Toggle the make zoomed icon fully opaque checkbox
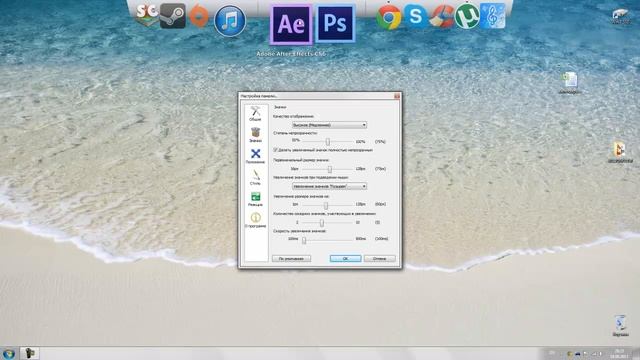Screen dimensions: 640x360 pos(276,150)
